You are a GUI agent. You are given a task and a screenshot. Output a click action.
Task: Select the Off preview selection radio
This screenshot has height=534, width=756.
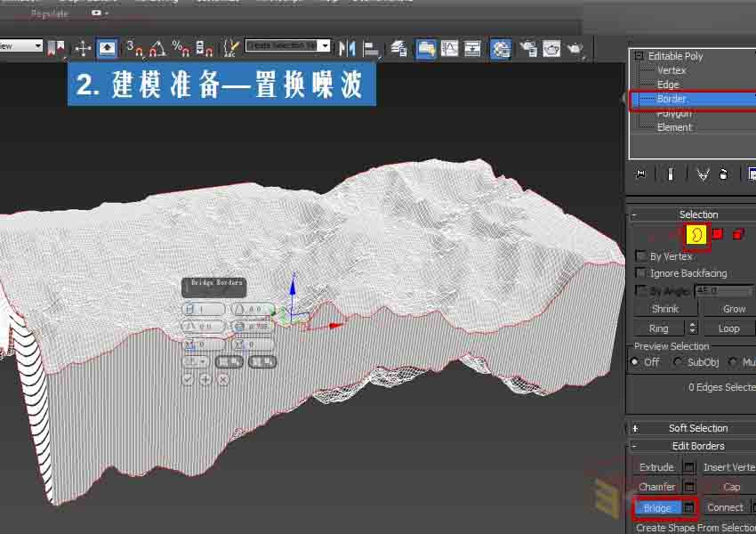635,362
